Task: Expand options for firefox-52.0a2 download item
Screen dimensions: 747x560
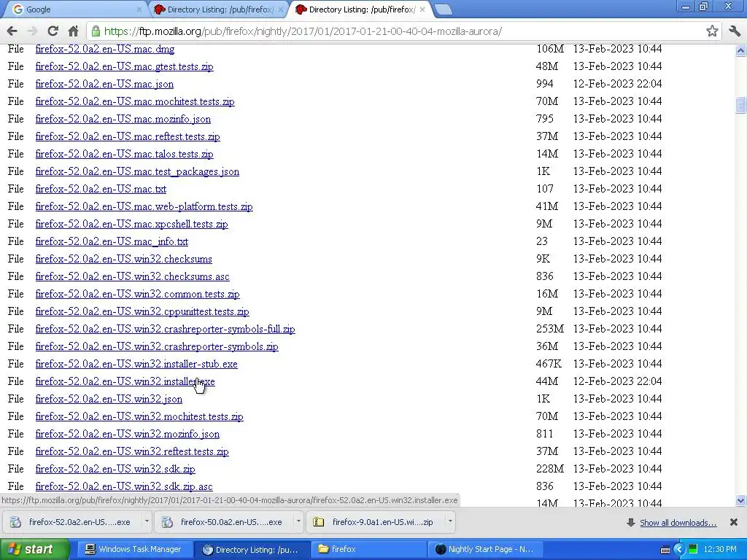Action: pyautogui.click(x=147, y=522)
